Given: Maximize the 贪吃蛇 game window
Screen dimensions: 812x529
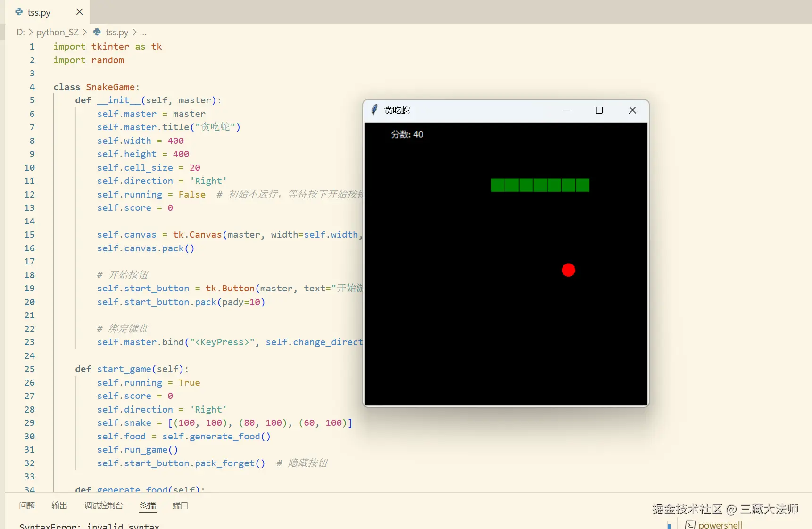Looking at the screenshot, I should (599, 110).
